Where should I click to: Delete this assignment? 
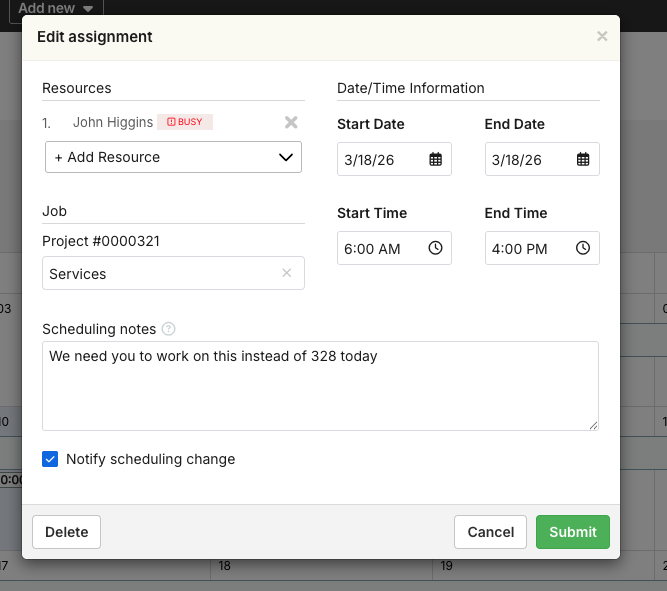[x=67, y=532]
